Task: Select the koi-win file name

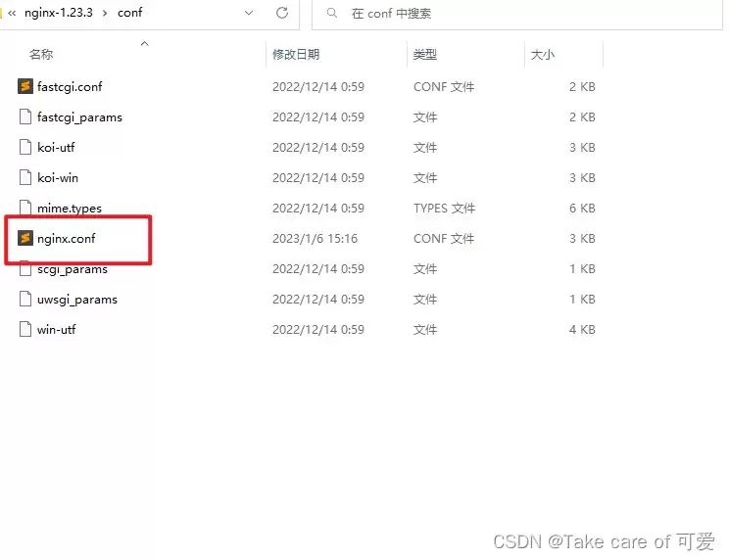Action: [58, 178]
